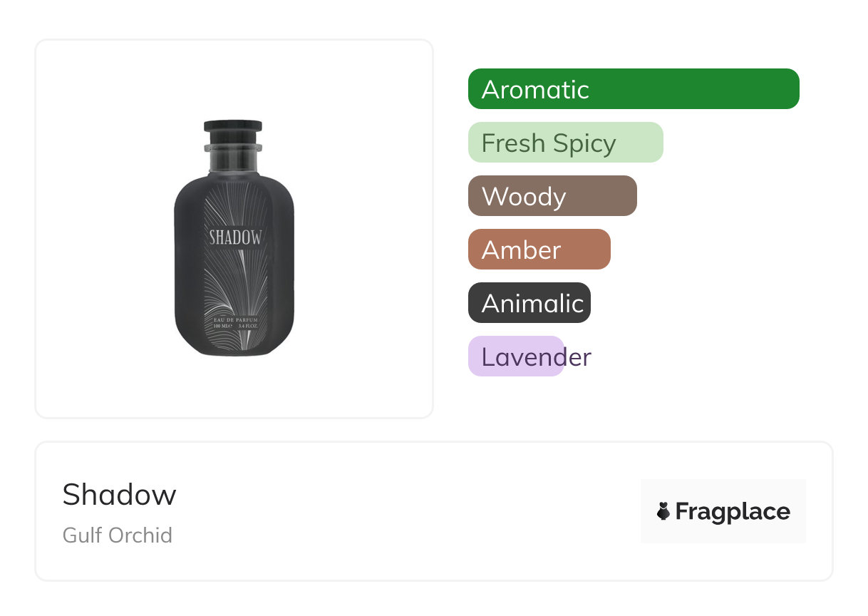Screen dimensions: 868x616
Task: Click the Fragplace wordmark text
Action: (x=733, y=511)
